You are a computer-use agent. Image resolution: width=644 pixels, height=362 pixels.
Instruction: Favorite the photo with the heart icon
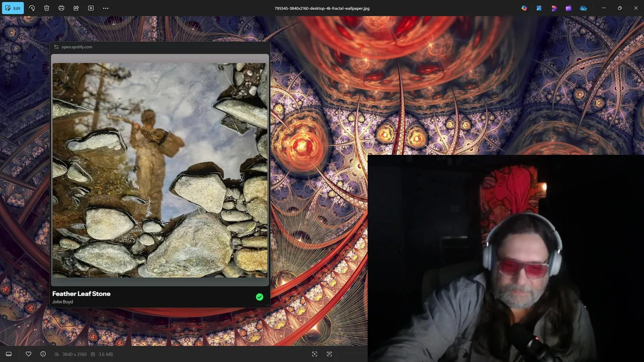28,354
